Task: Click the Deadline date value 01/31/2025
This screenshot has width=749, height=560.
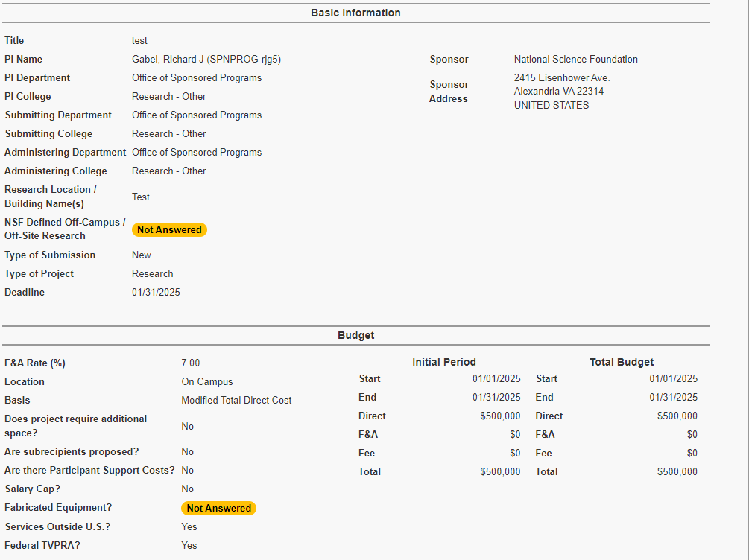Action: [156, 293]
